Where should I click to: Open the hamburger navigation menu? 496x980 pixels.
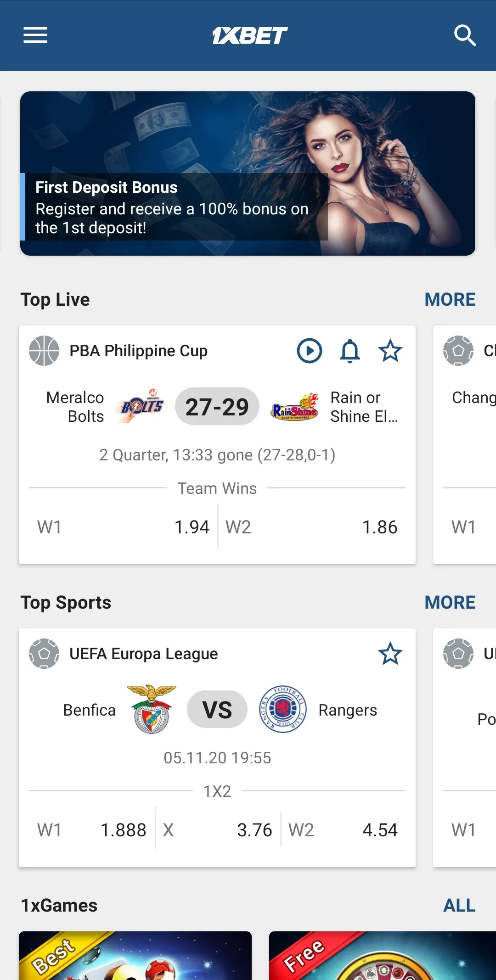point(35,35)
